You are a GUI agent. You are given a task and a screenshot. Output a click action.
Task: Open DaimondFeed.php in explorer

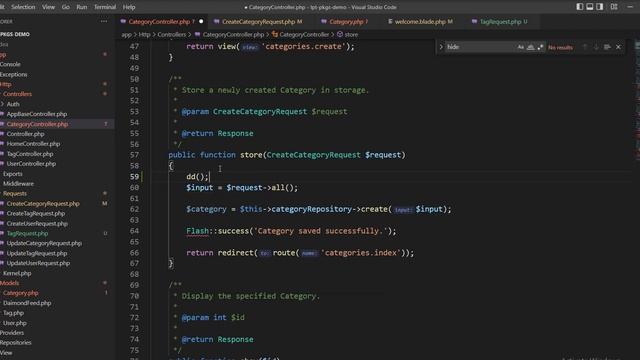[27, 303]
